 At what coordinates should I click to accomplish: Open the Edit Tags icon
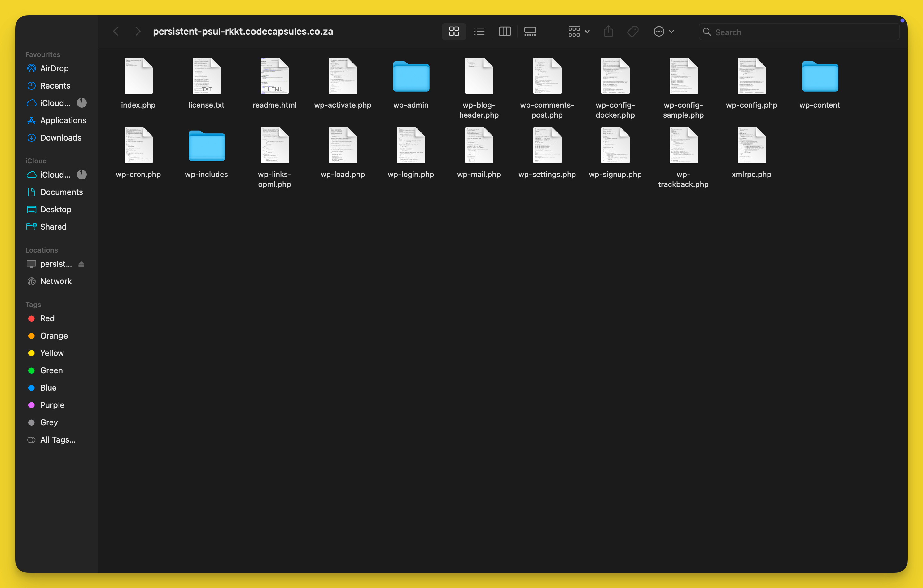632,31
